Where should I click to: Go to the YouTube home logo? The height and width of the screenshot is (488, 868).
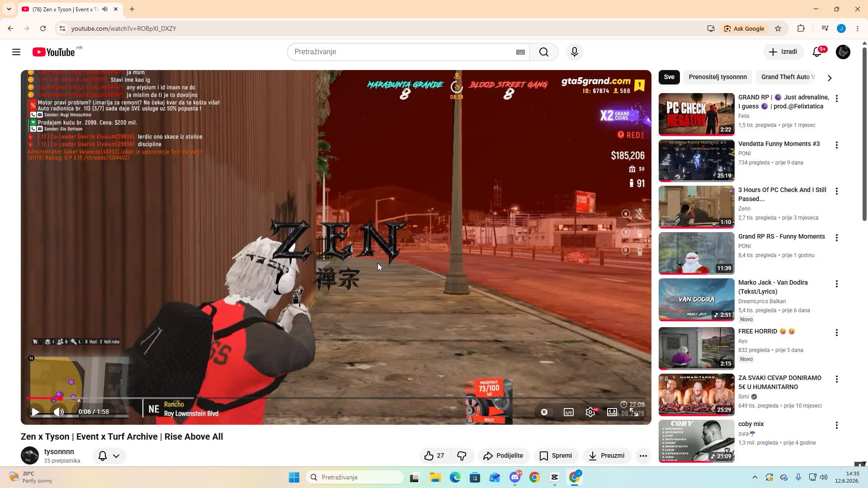53,52
